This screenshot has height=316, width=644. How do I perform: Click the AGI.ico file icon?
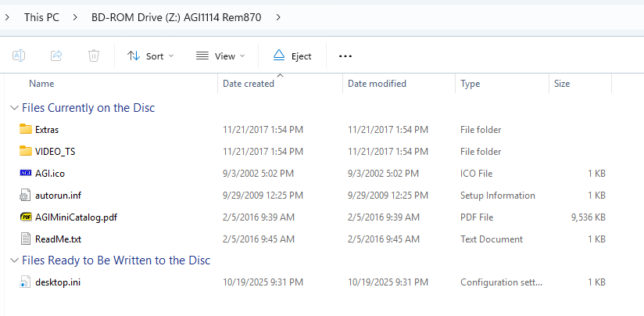click(26, 173)
